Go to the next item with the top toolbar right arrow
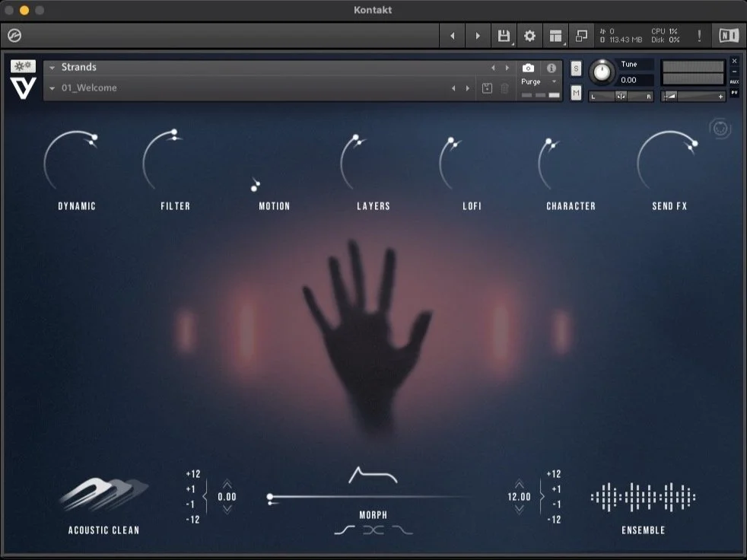Viewport: 747px width, 560px height. pos(478,36)
